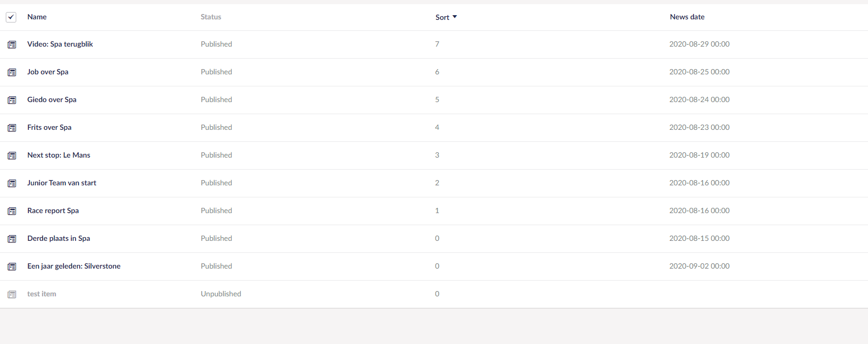Sort the list by the Status column header
Image resolution: width=868 pixels, height=344 pixels.
pos(211,17)
